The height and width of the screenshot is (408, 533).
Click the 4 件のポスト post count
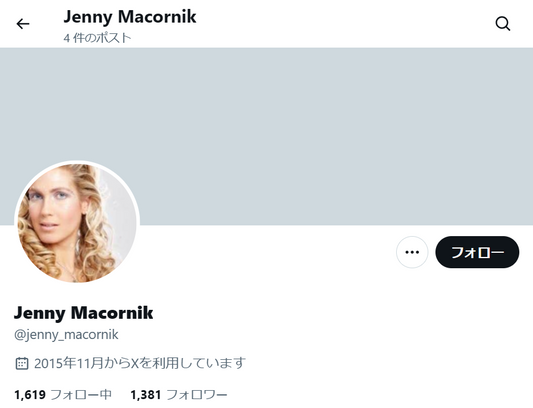click(x=97, y=38)
